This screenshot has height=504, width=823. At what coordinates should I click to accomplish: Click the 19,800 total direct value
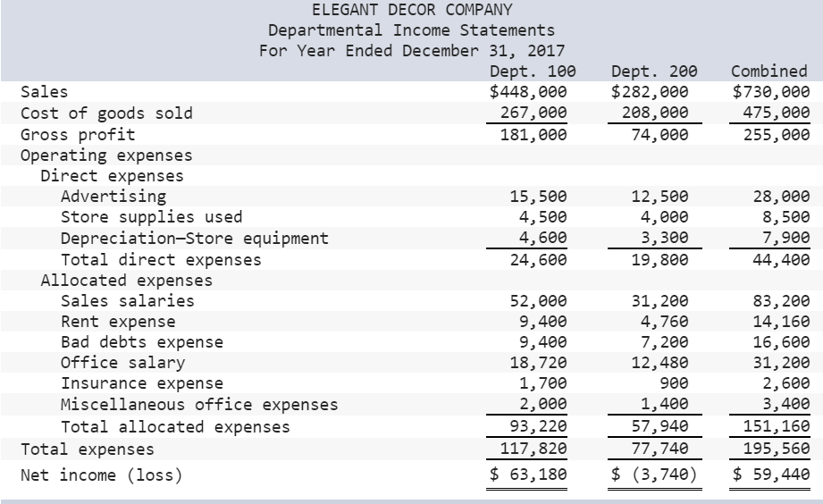coord(659,260)
